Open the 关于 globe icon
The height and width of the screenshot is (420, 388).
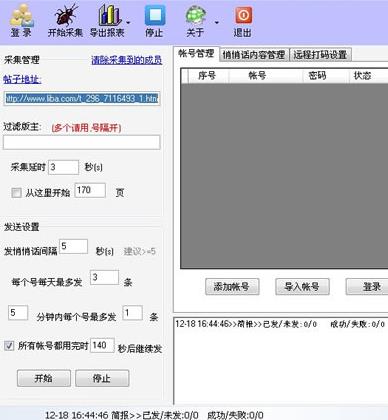pyautogui.click(x=196, y=15)
